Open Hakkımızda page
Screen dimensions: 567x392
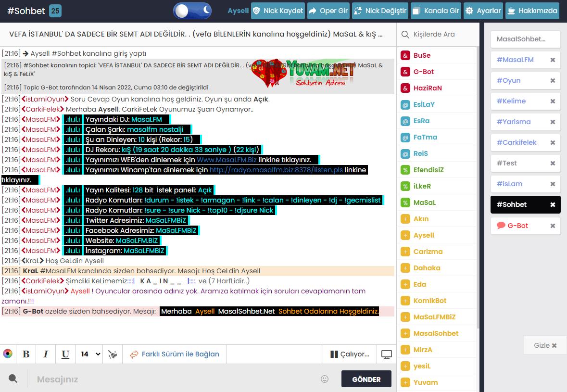tap(532, 11)
